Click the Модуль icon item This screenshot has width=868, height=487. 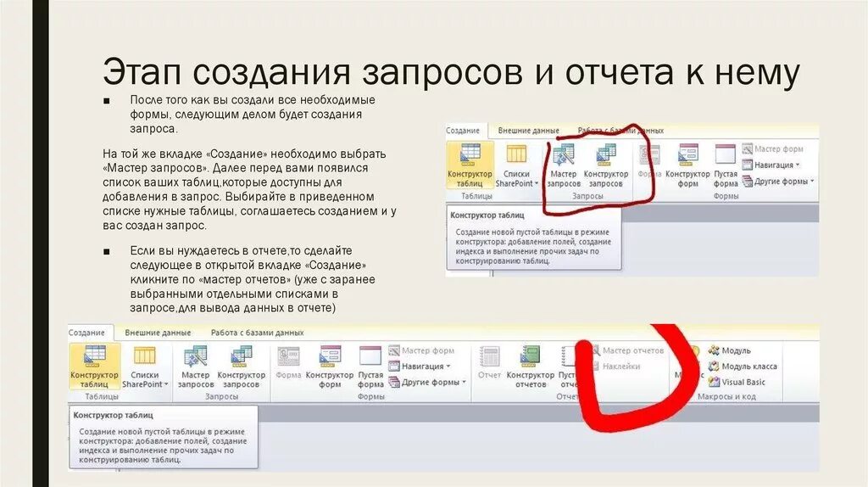(730, 350)
